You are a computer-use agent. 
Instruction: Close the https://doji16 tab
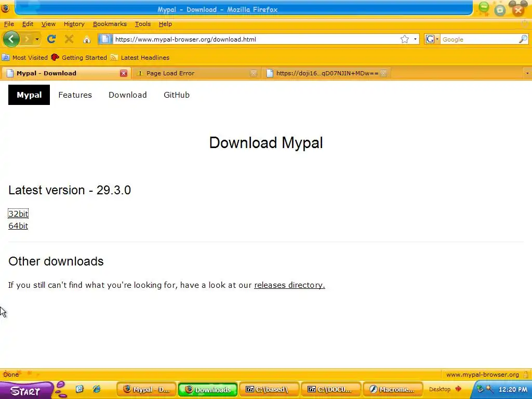click(383, 73)
